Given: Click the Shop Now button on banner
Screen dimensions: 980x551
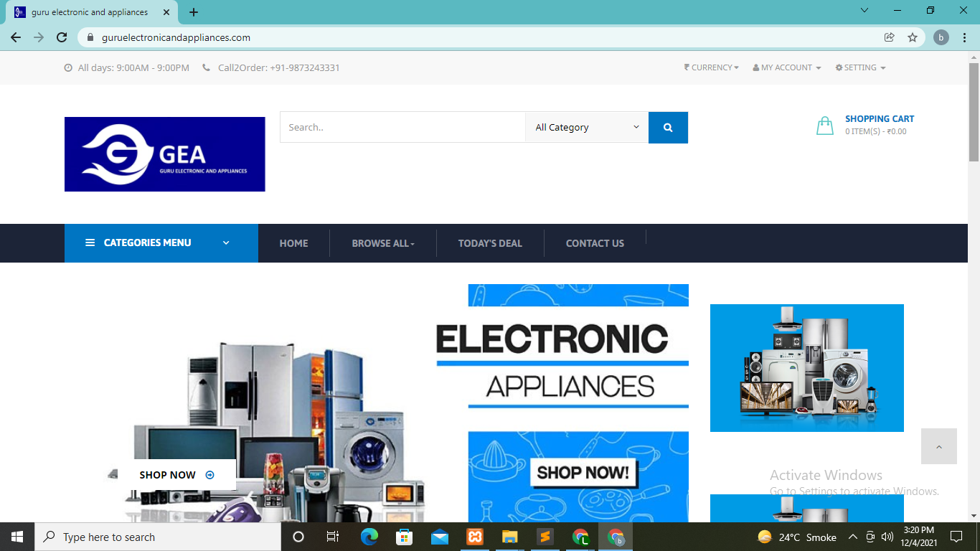Looking at the screenshot, I should click(x=176, y=475).
